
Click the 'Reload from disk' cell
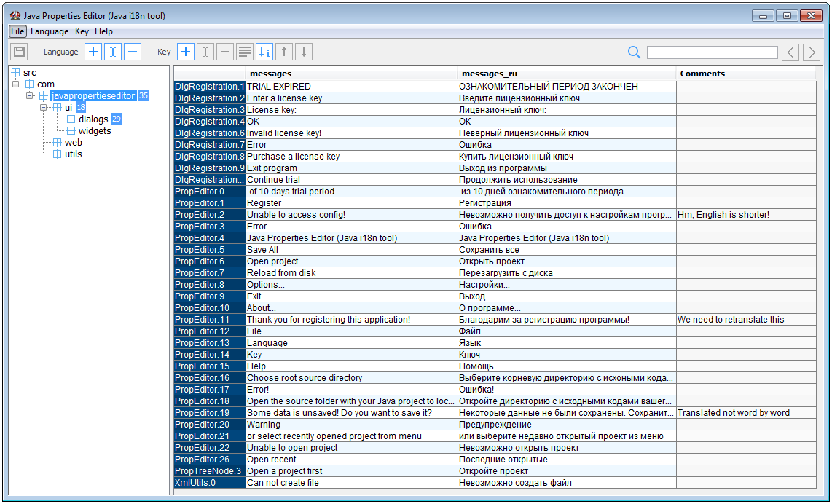click(351, 273)
